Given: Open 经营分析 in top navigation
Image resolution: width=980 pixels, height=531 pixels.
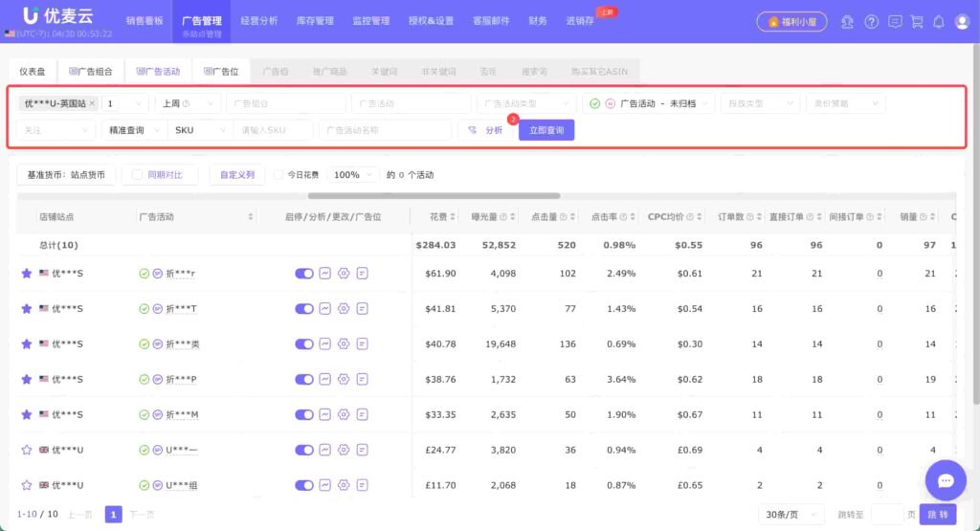Looking at the screenshot, I should [x=258, y=21].
